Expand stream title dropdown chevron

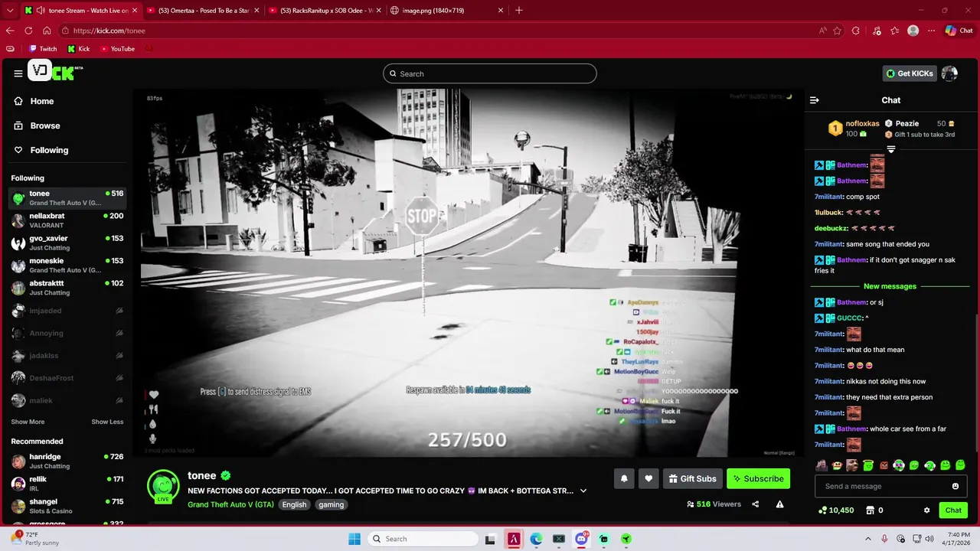(583, 491)
